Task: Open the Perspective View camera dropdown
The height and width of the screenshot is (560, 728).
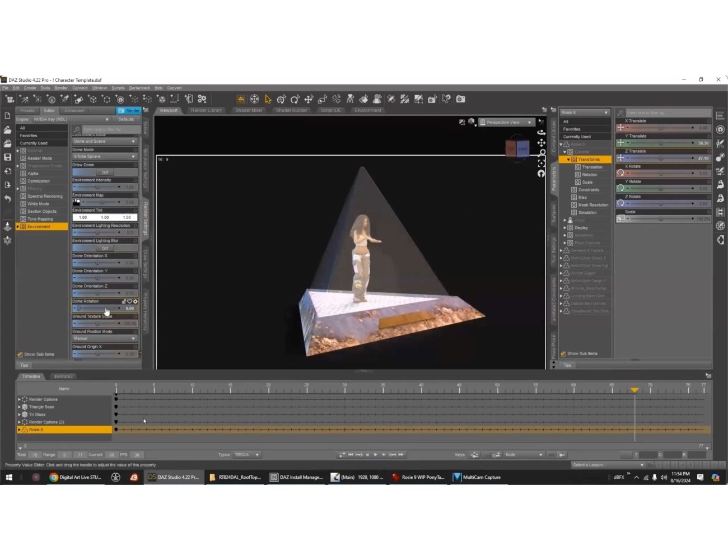Action: (x=506, y=122)
